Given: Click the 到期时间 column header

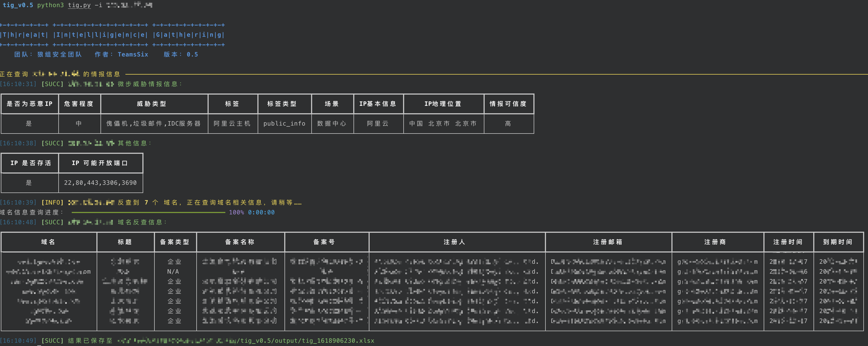Looking at the screenshot, I should [837, 242].
